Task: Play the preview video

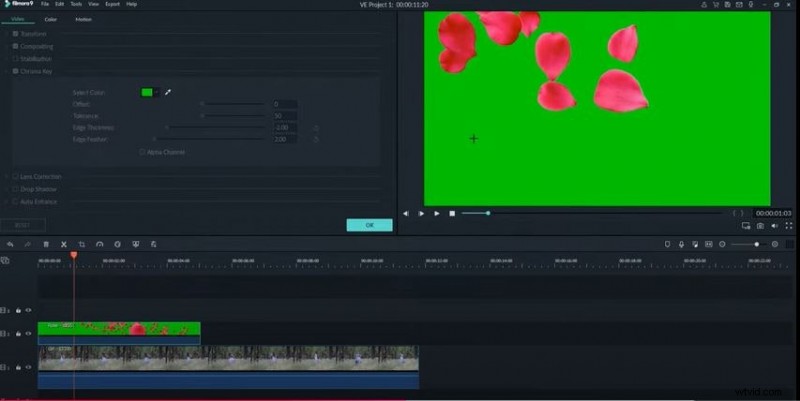Action: (437, 213)
